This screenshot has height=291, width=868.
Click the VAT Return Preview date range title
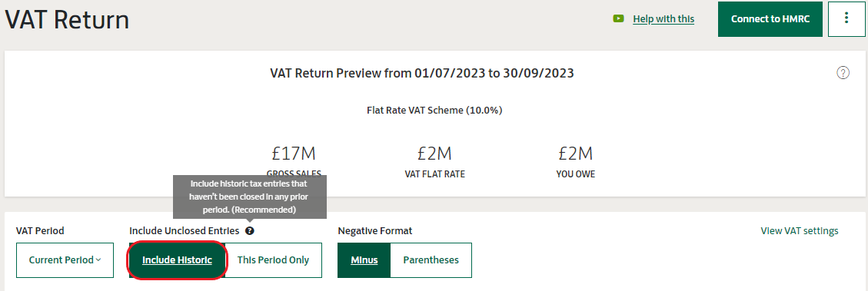point(422,73)
